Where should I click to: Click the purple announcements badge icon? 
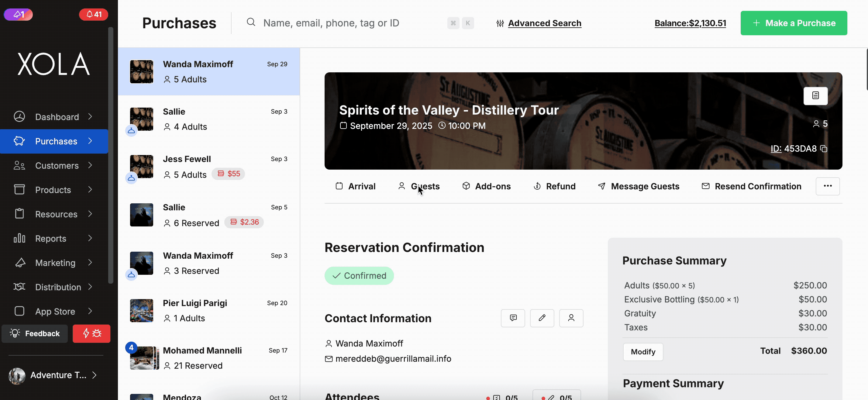pos(18,15)
